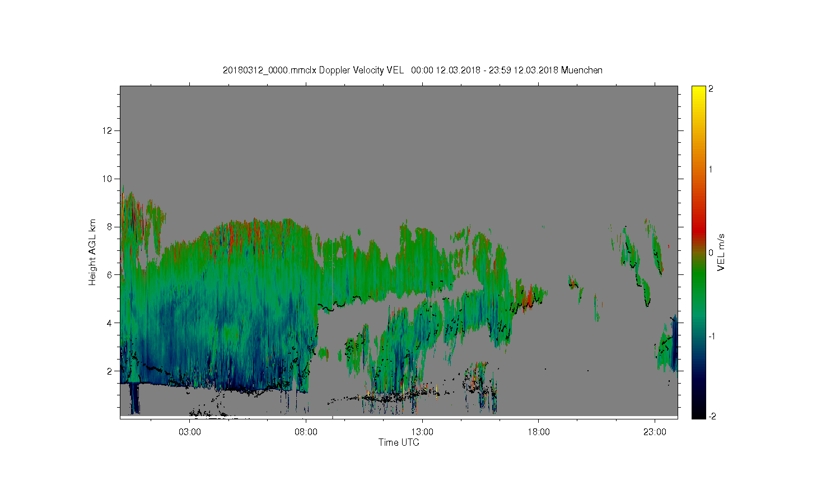Select the 13:00 time tick label
840x504 pixels.
422,432
